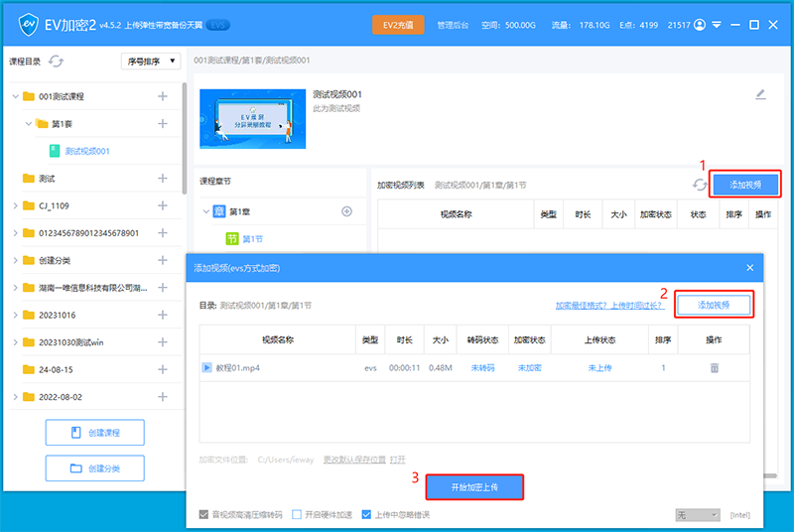Viewport: 794px width, 532px height.
Task: Select 测试视频001 in course tree
Action: (x=87, y=151)
